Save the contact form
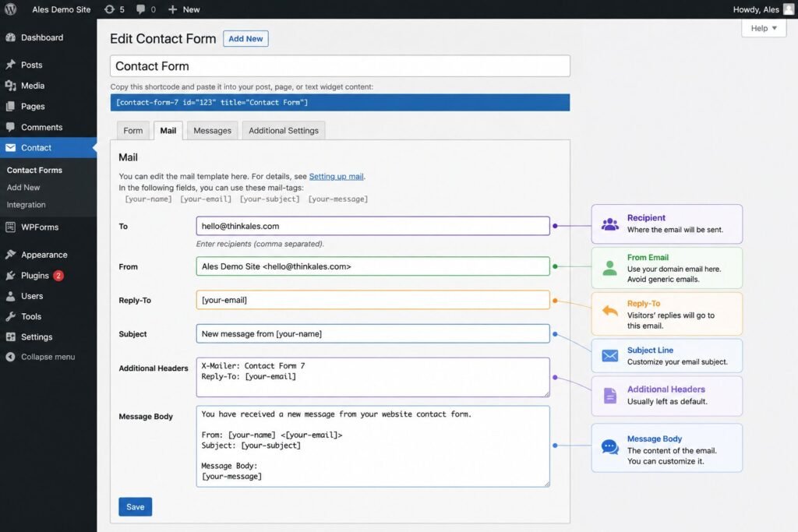Screen dimensions: 798x532 tap(135, 506)
